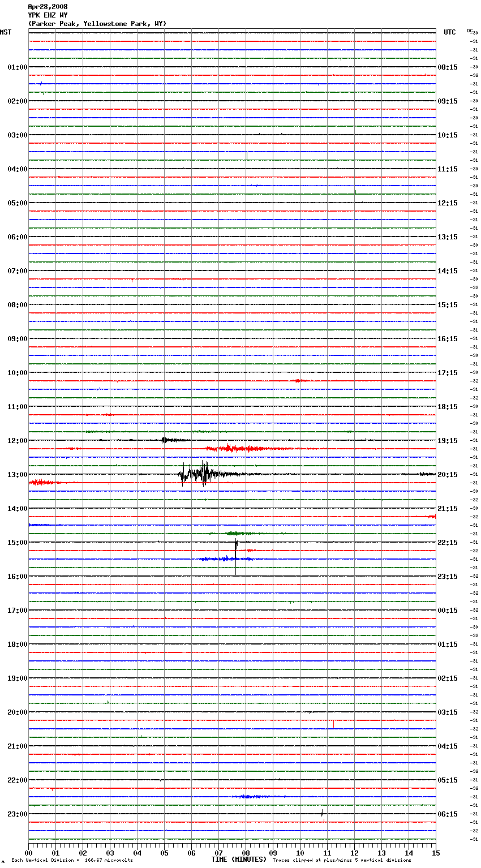Choose the MST time label "20:00"
481x868 pixels.
[x=18, y=712]
